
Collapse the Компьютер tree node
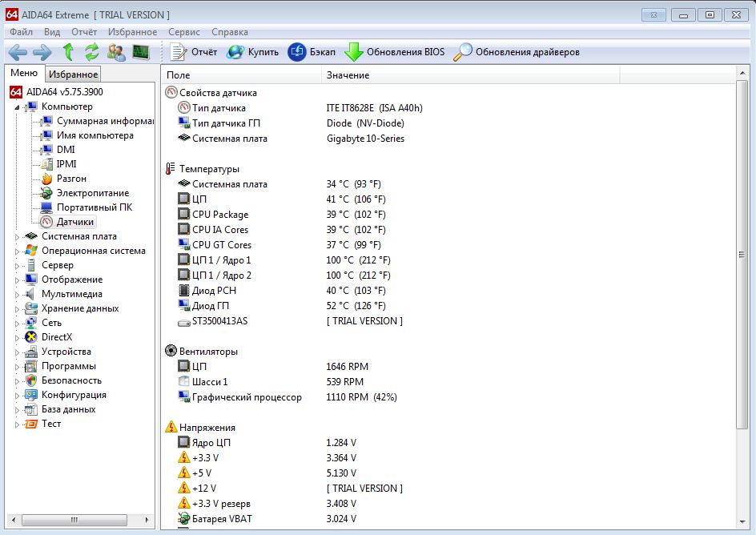click(x=17, y=107)
